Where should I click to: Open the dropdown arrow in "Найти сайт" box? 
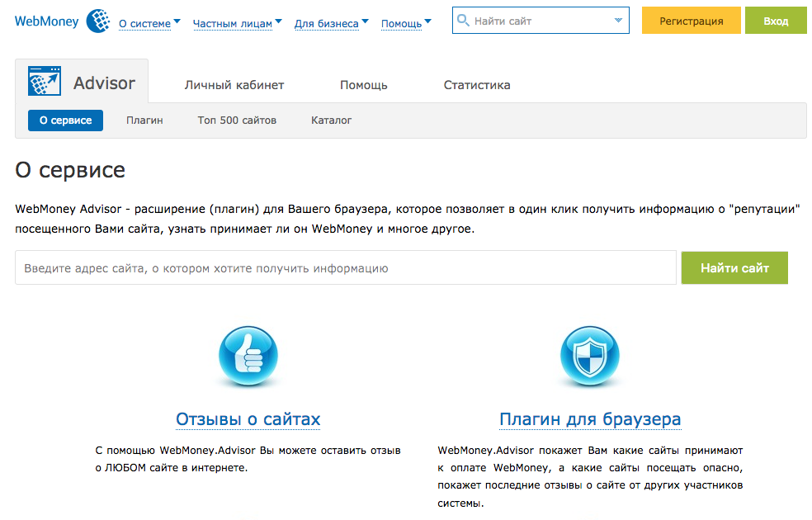(618, 20)
